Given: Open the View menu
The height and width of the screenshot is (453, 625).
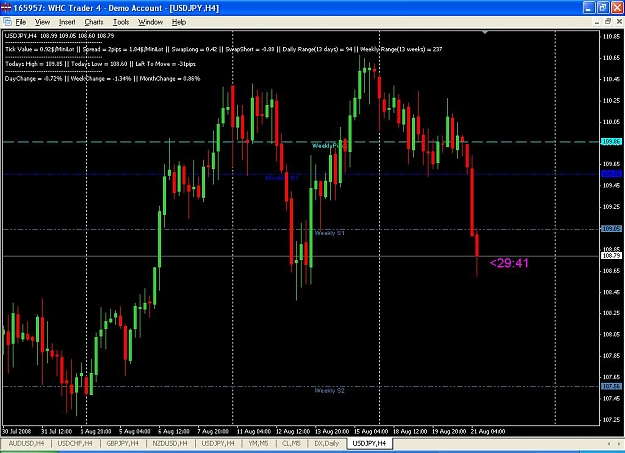Looking at the screenshot, I should (42, 22).
